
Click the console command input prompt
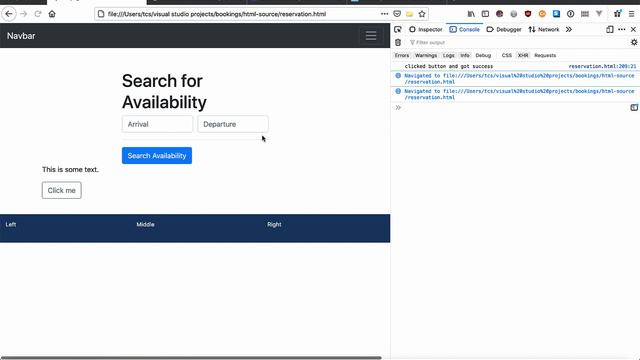click(514, 107)
